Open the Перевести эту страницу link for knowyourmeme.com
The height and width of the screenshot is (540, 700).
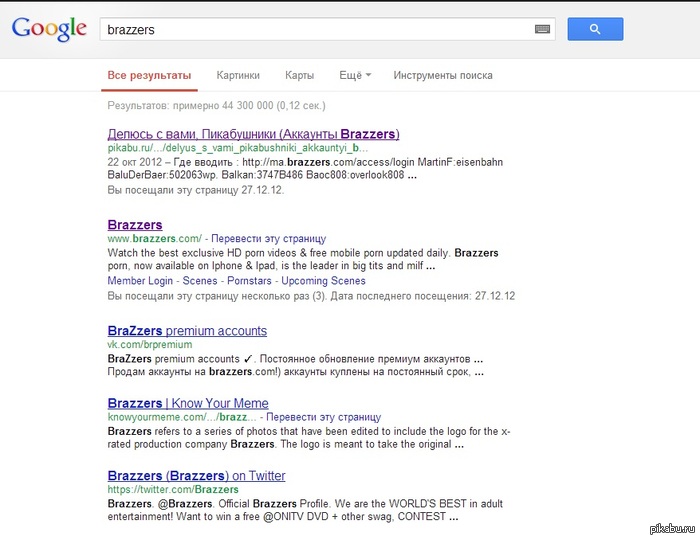tap(324, 417)
